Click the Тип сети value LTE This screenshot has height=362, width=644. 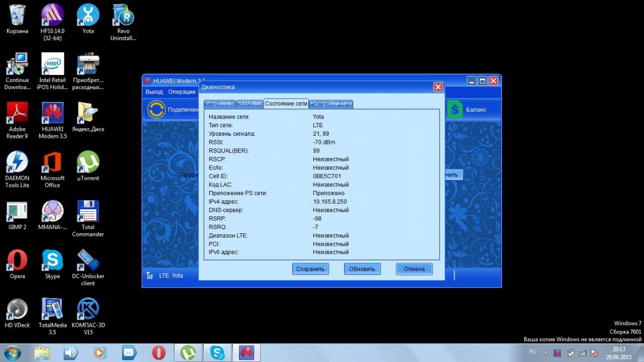[x=318, y=125]
